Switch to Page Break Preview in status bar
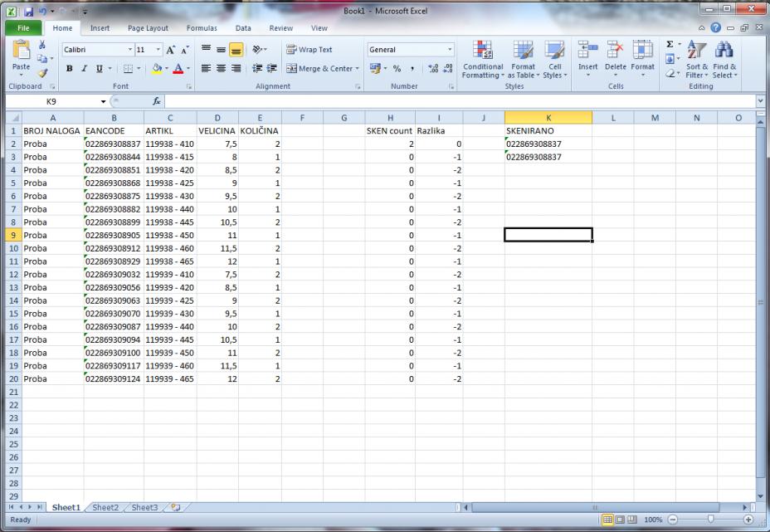 coord(632,520)
